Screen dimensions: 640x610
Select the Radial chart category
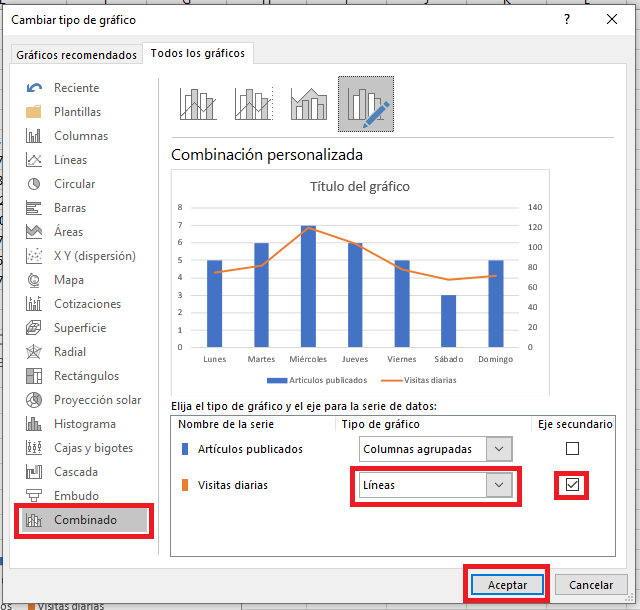[69, 352]
